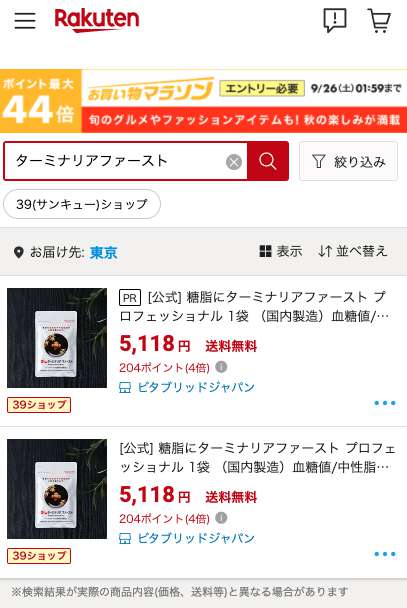Click the red search magnifier button

point(267,161)
